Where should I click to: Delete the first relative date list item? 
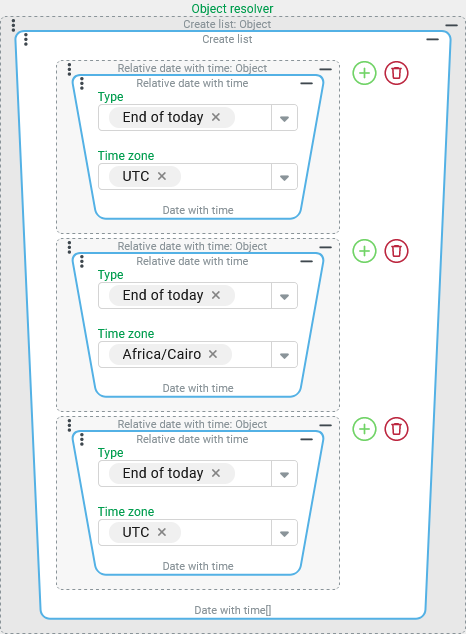tap(396, 73)
